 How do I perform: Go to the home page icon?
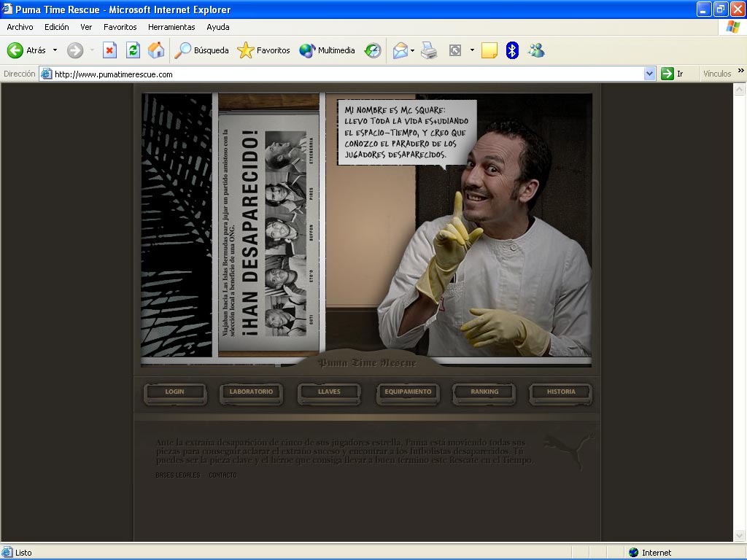(156, 50)
